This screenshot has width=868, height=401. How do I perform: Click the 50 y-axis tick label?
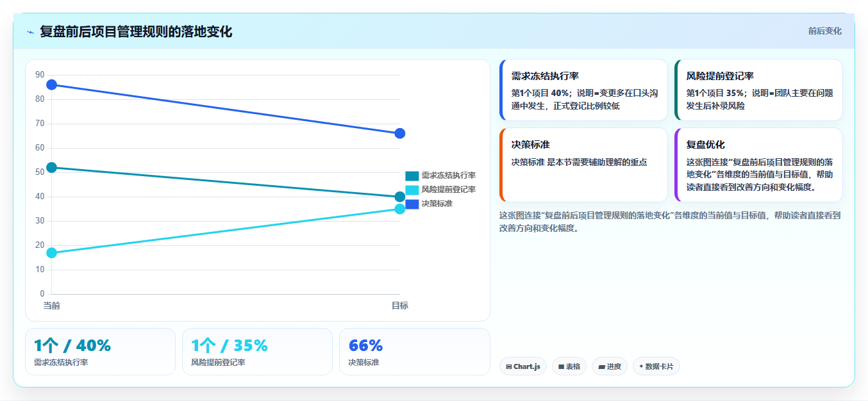pyautogui.click(x=40, y=172)
